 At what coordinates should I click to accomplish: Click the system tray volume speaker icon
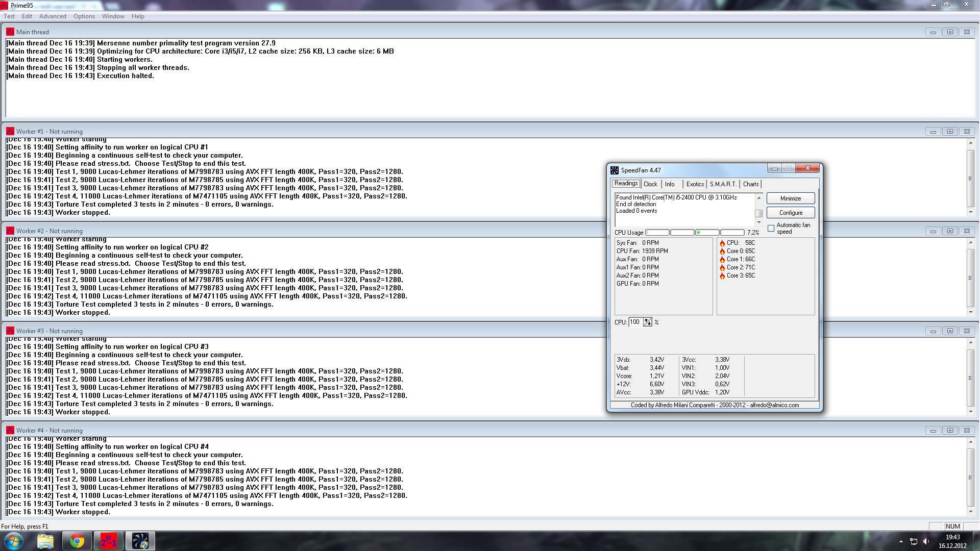[x=927, y=541]
